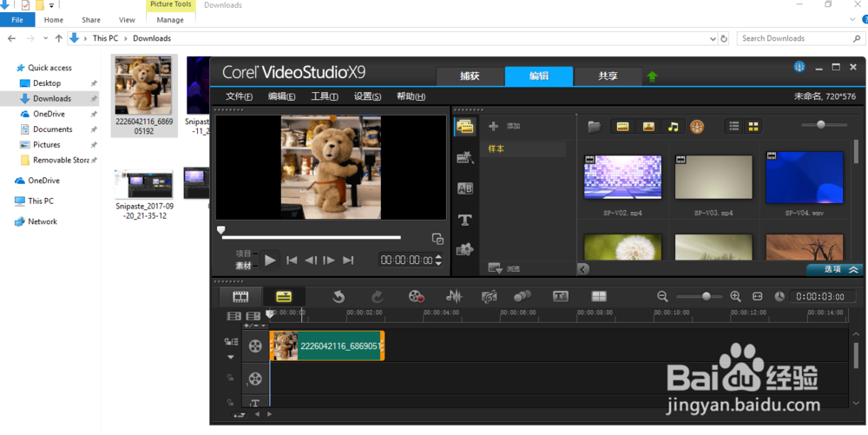Open the Media library panel icon

(x=464, y=126)
